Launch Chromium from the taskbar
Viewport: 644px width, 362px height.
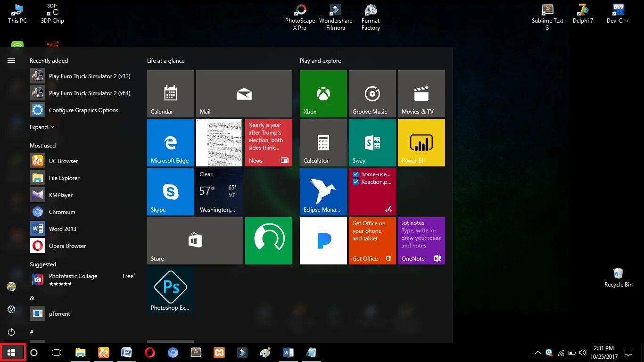(173, 353)
